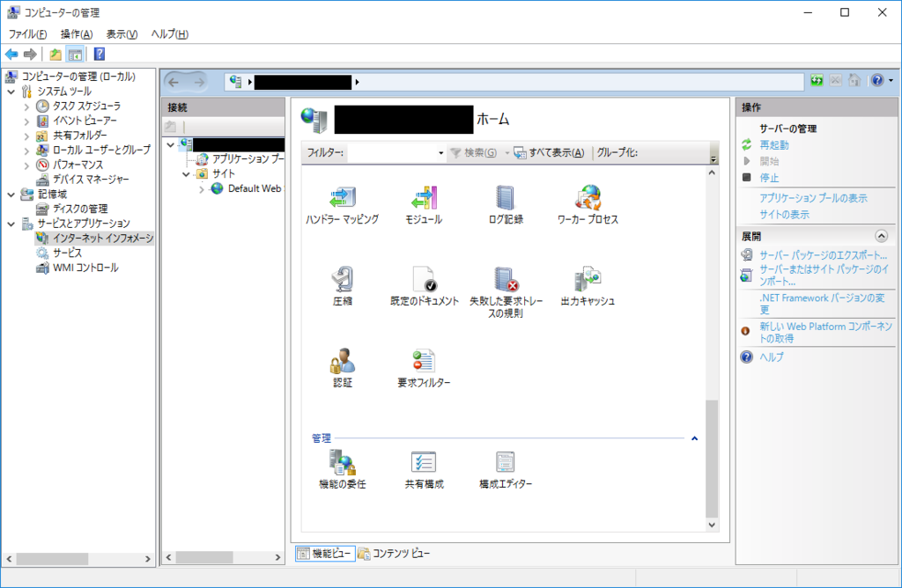Click the connections pane horizontal scrollbar thumb

coord(204,557)
